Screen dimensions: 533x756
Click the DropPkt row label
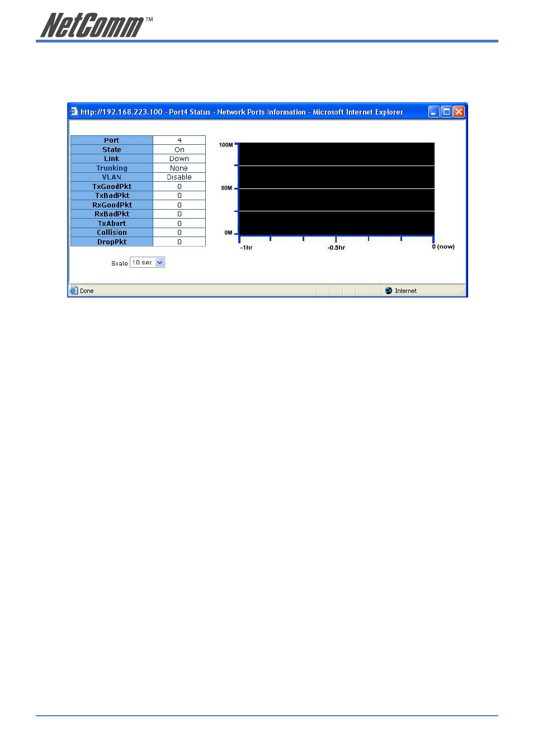click(x=112, y=242)
